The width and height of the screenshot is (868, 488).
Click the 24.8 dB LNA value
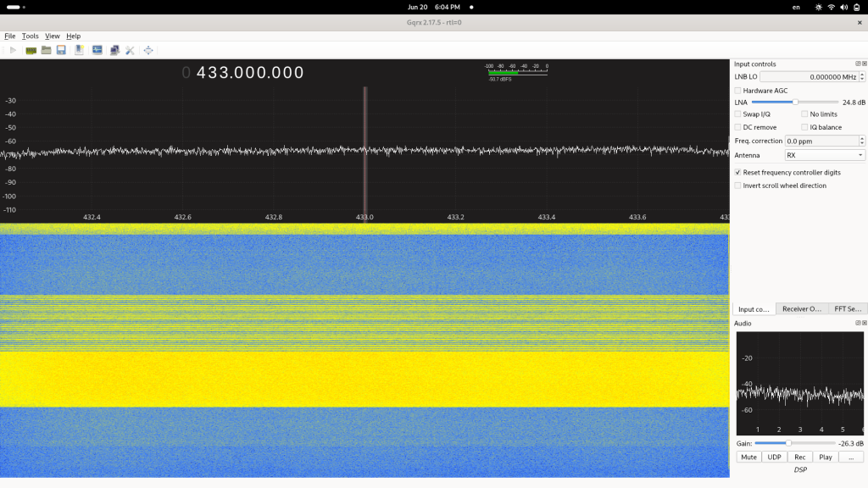point(854,103)
